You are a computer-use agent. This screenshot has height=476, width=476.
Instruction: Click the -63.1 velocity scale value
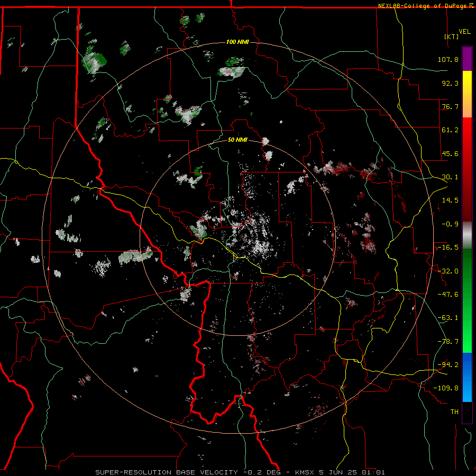448,318
